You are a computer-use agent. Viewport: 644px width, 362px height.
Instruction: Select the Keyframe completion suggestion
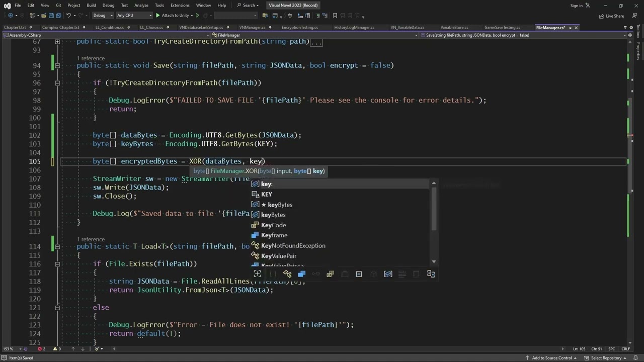point(341,235)
